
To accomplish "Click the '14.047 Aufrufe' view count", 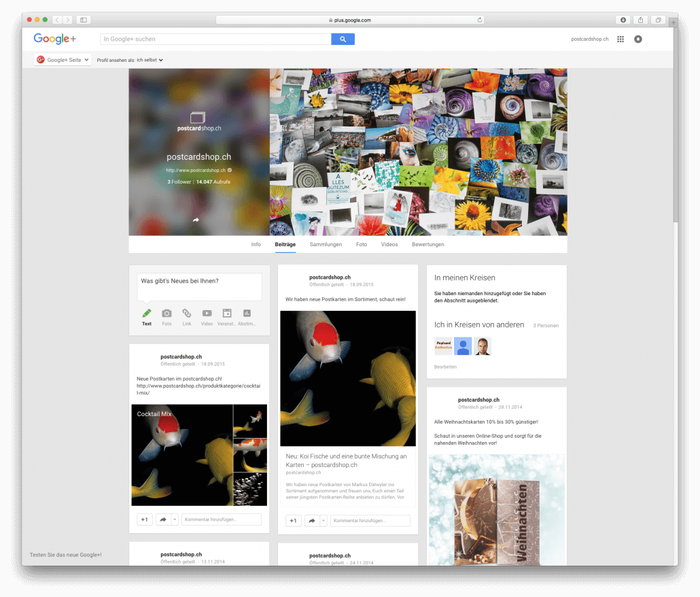I will click(x=213, y=182).
